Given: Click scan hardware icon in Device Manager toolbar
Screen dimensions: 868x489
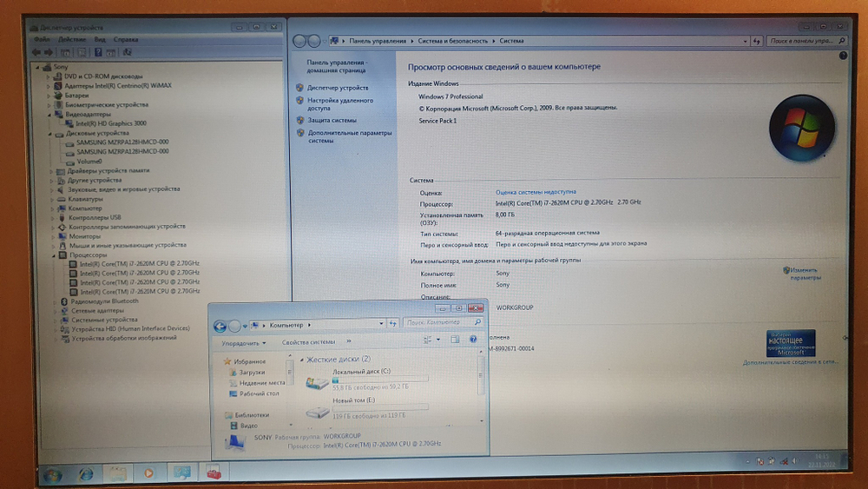Looking at the screenshot, I should (x=127, y=53).
